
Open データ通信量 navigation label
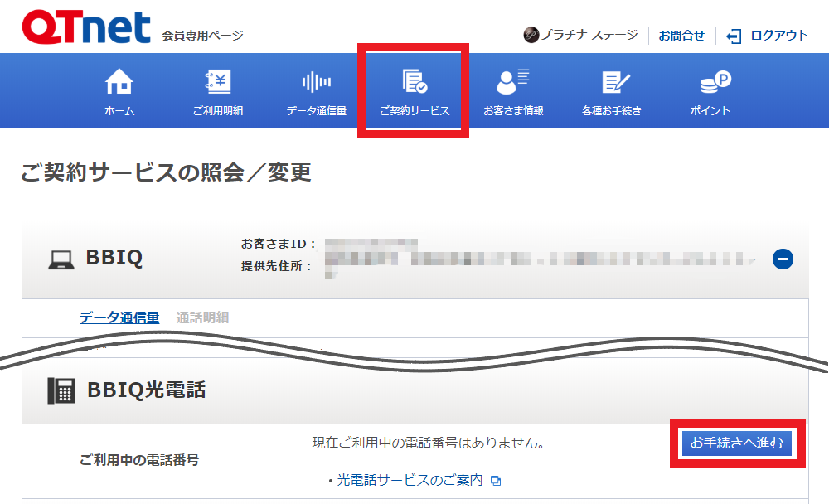(x=316, y=110)
